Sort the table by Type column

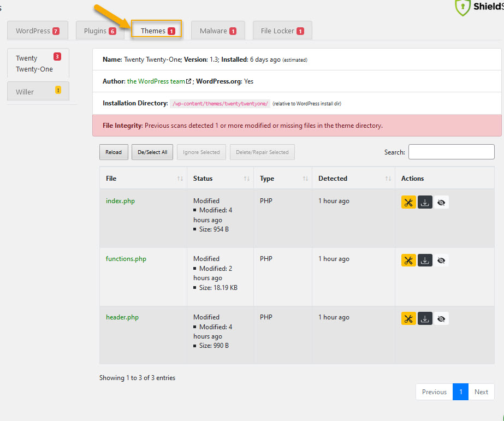(283, 179)
